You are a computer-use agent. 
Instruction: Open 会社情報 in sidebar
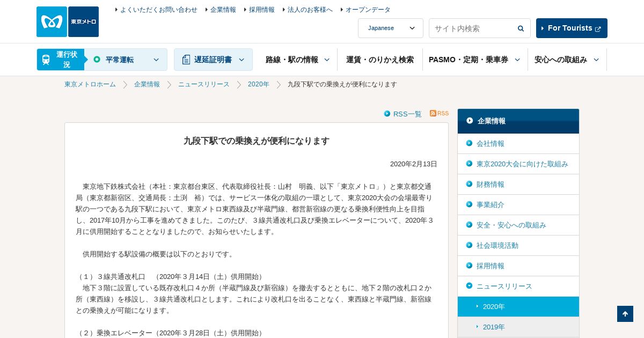click(x=491, y=143)
